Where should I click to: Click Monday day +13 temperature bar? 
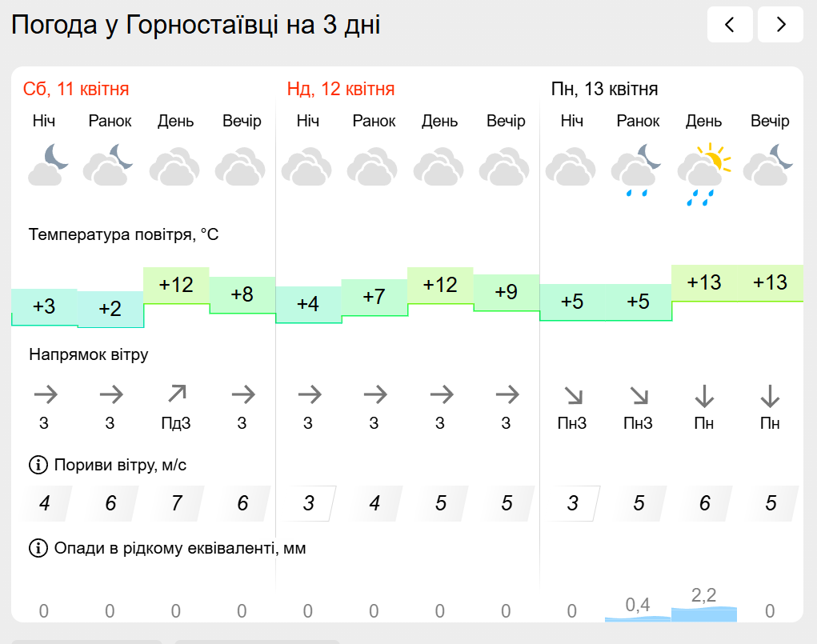(x=704, y=282)
